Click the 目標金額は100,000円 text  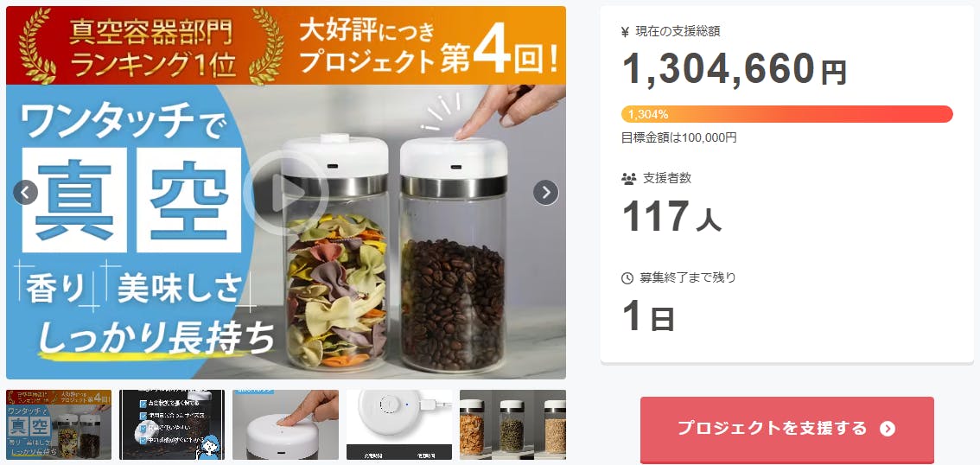[678, 137]
